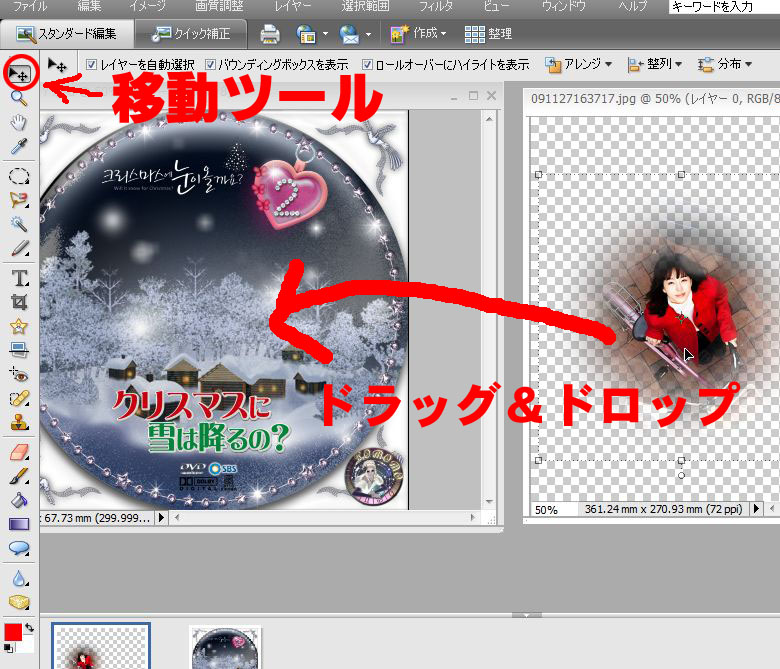Open the レイヤー menu
780x669 pixels.
tap(292, 6)
